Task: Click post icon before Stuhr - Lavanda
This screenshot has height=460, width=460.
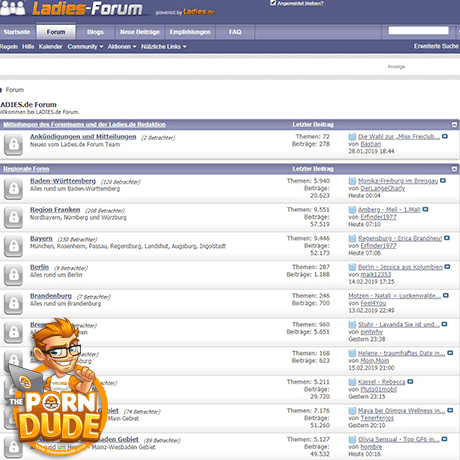Action: 352,324
